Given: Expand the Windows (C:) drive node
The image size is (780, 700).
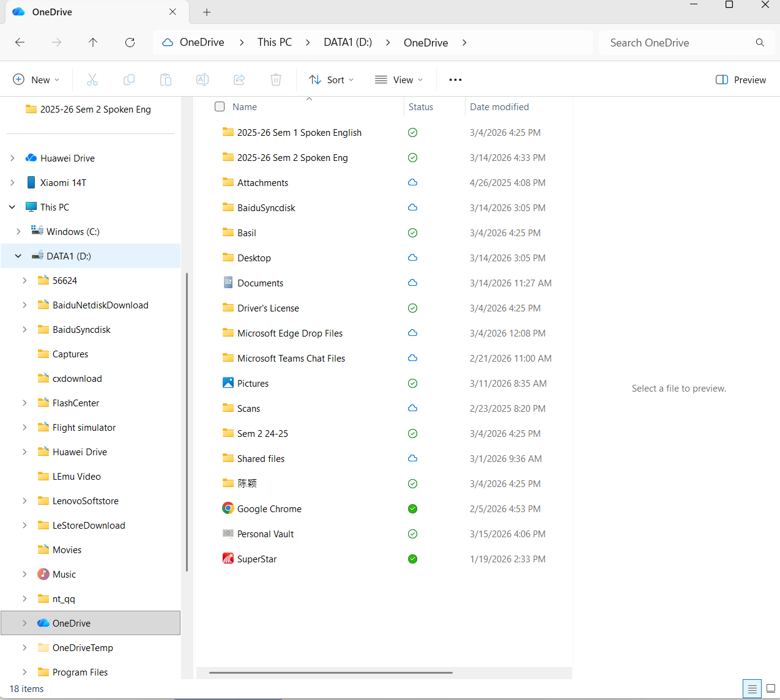Looking at the screenshot, I should click(18, 231).
